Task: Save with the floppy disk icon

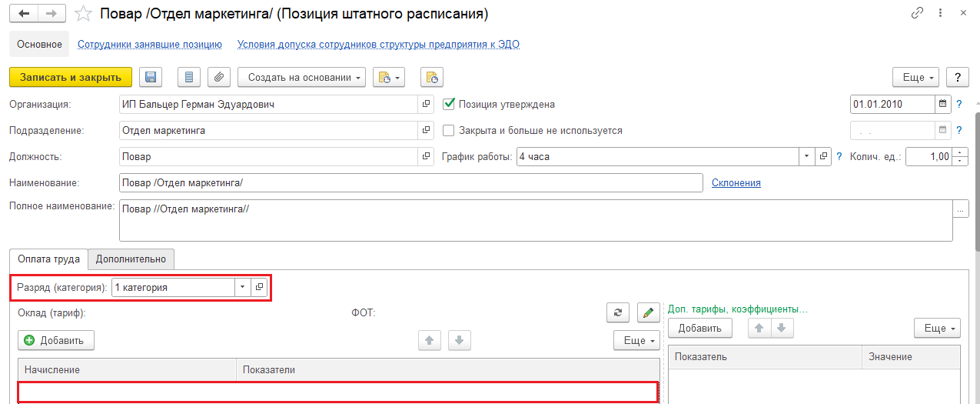Action: [151, 77]
